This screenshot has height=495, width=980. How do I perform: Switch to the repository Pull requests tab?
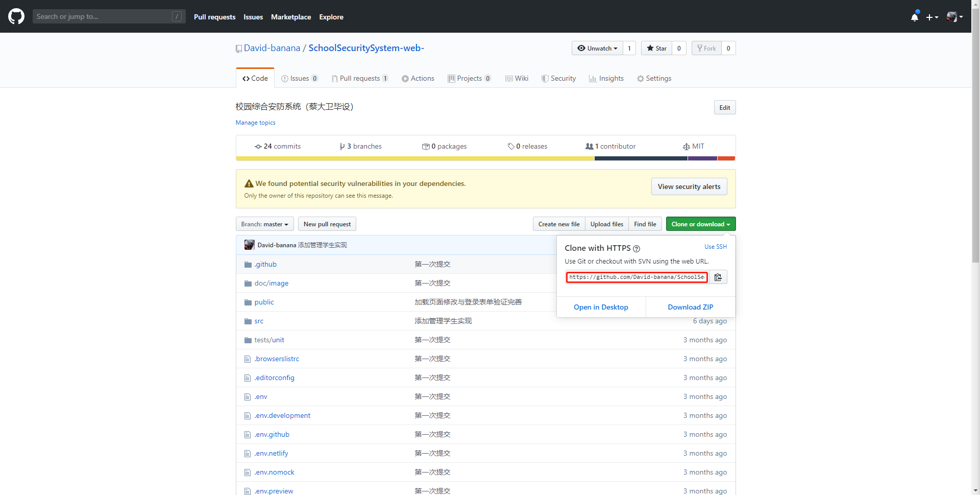click(x=360, y=78)
